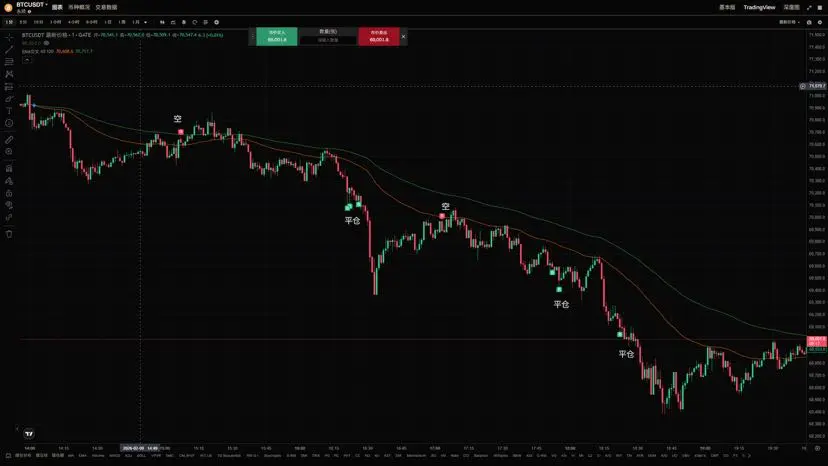Click the grid layout icon top right
Viewport: 828px width, 466px height.
(820, 7)
